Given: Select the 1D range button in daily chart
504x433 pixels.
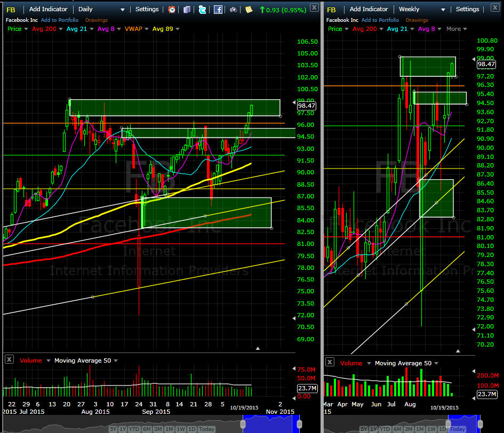Looking at the screenshot, I should 192,429.
